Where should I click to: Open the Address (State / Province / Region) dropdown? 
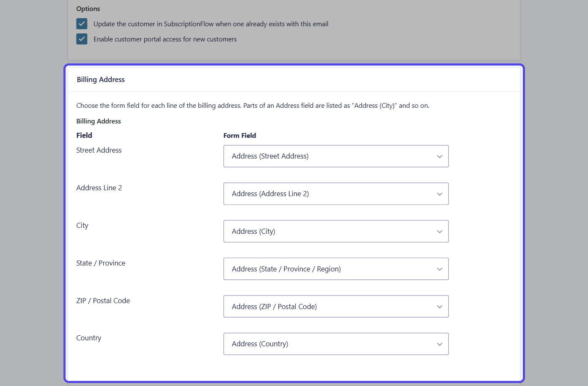pyautogui.click(x=336, y=269)
